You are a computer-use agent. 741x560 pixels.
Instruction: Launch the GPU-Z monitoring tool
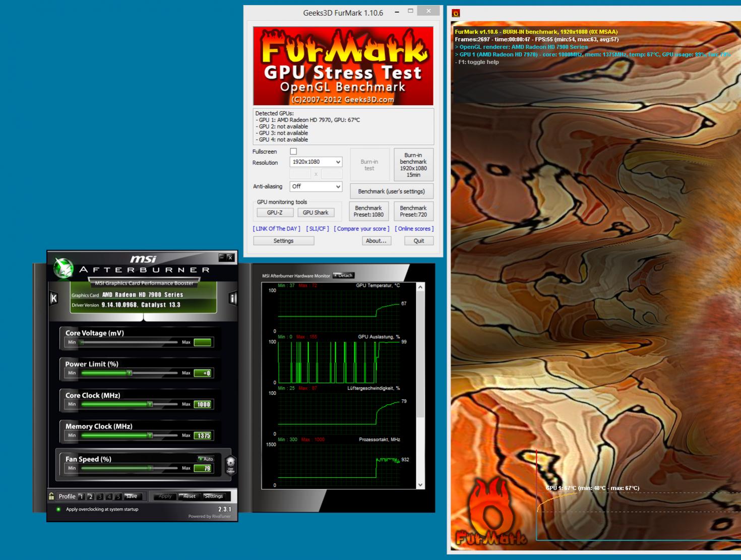(x=275, y=213)
